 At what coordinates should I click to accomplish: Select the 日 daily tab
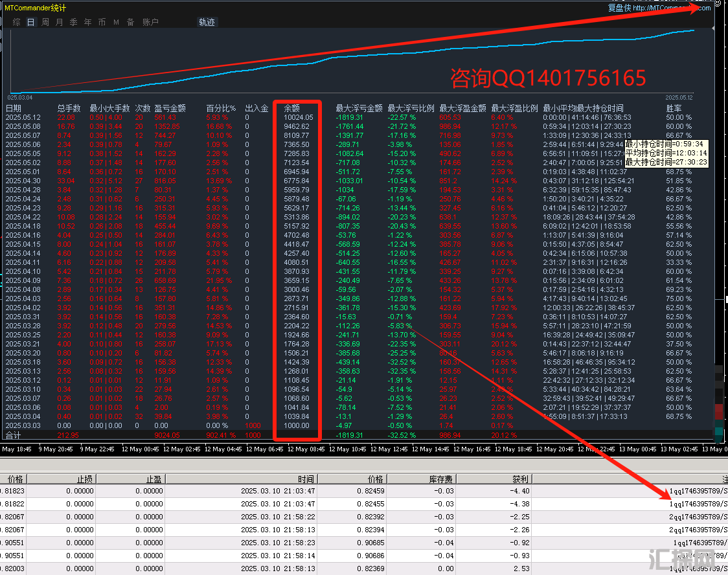(x=30, y=22)
